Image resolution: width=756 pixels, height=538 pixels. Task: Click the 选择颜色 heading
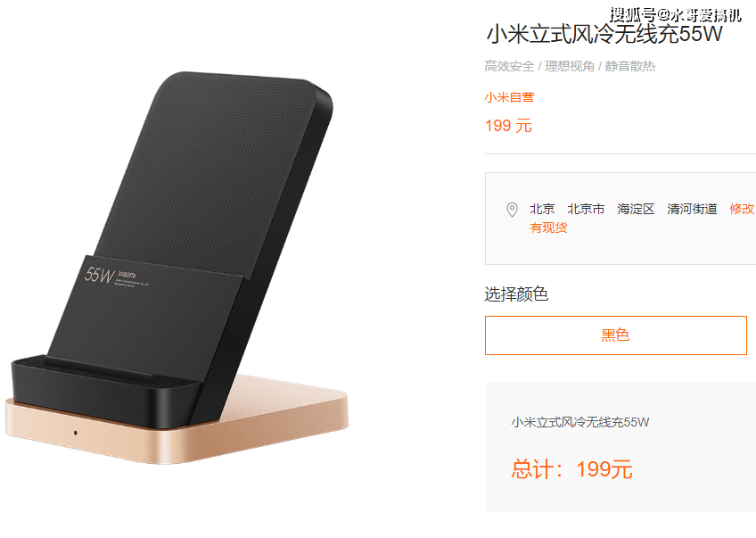(516, 294)
